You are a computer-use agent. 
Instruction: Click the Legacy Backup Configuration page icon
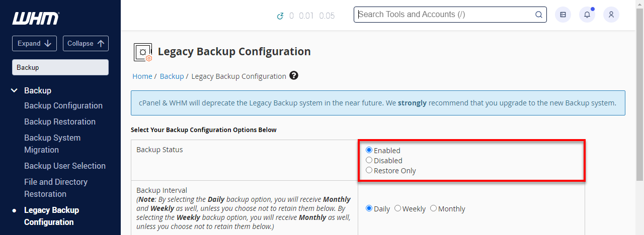pos(143,52)
